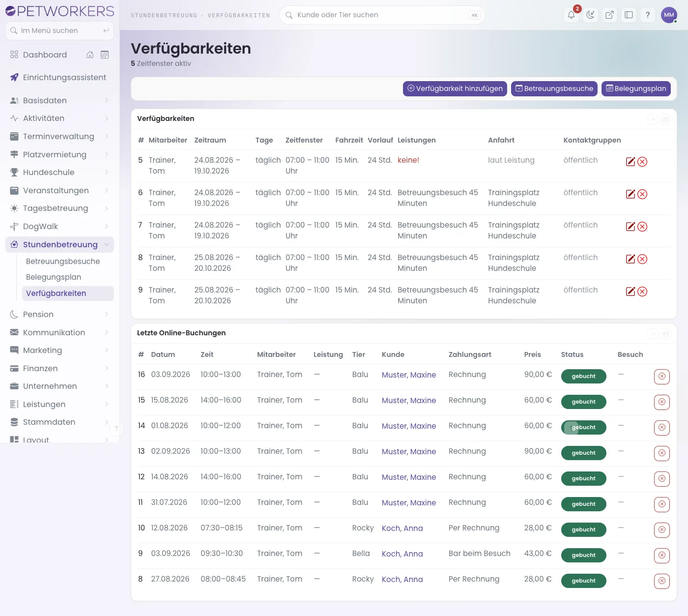This screenshot has width=688, height=616.
Task: Click Verfügbarkeit hinzufügen button
Action: 455,88
